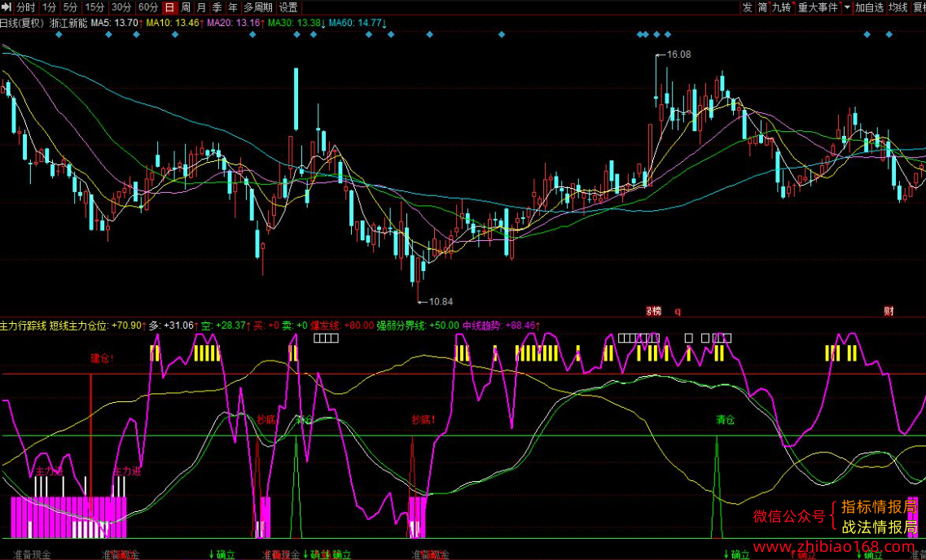Select the 15分 period tab
This screenshot has width=926, height=560.
94,7
